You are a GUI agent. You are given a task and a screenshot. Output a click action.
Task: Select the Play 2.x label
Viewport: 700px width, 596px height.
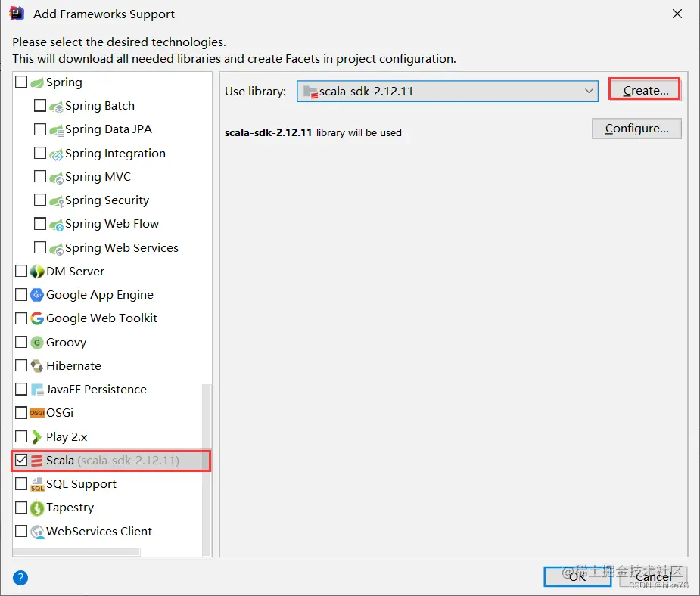tap(67, 436)
